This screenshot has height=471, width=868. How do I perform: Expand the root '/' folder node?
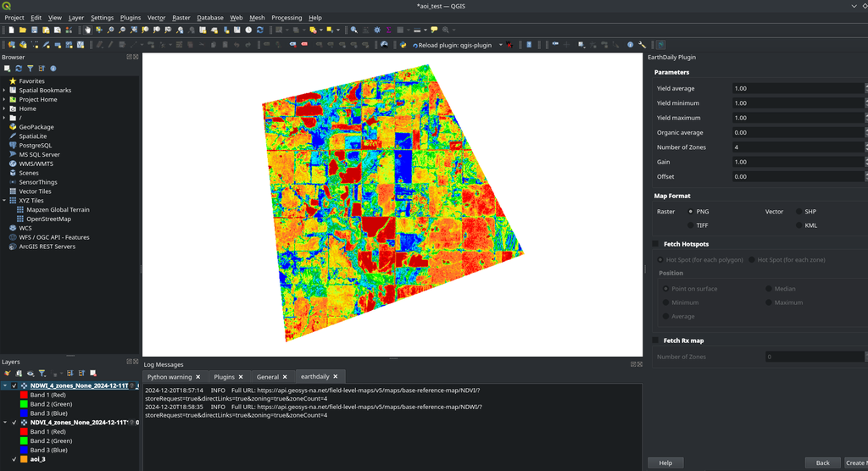pos(4,118)
